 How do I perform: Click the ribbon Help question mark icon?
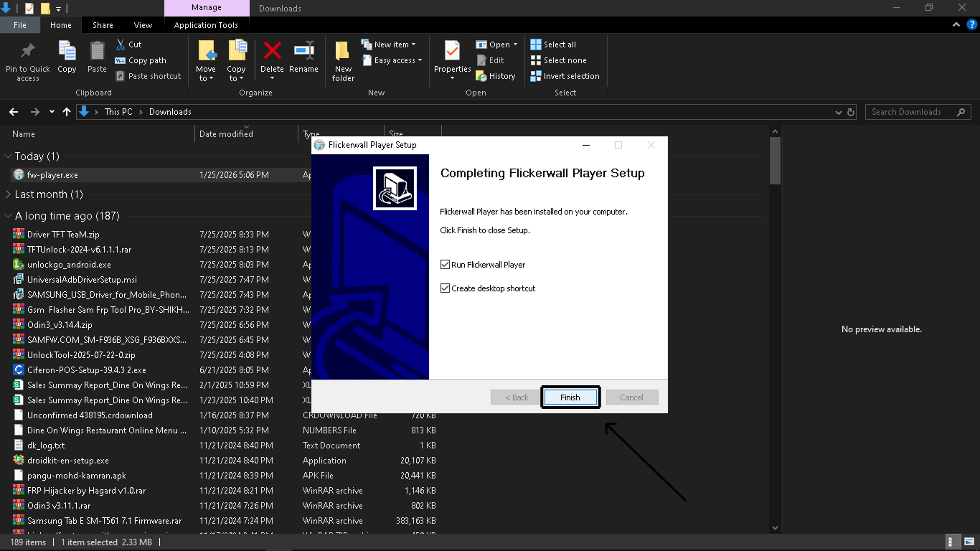point(972,24)
